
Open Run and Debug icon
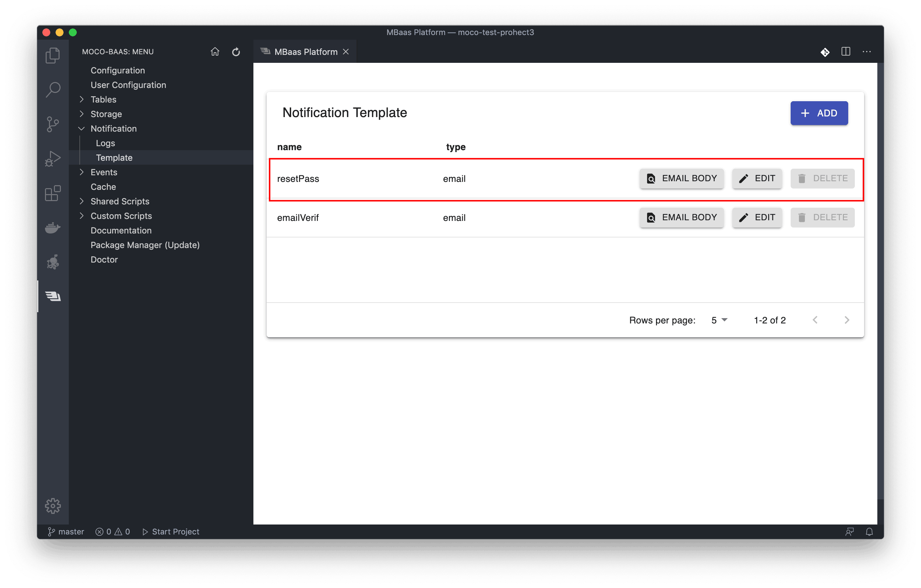tap(53, 158)
